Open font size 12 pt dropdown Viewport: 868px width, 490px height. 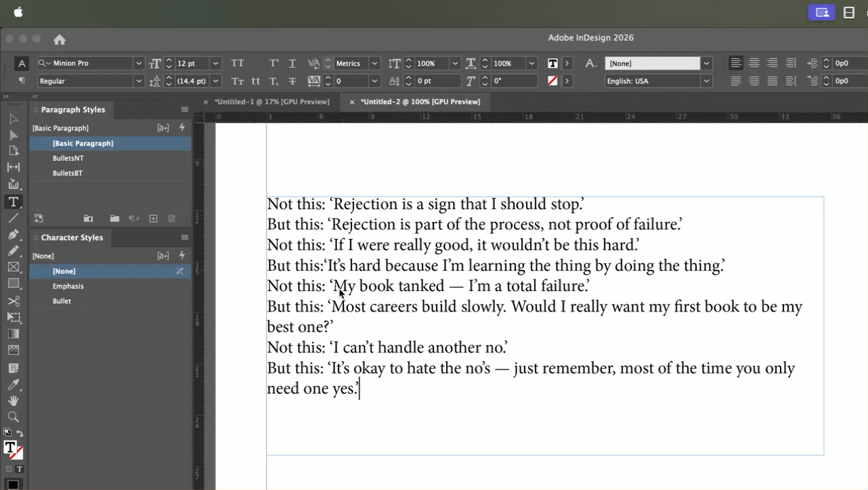215,63
